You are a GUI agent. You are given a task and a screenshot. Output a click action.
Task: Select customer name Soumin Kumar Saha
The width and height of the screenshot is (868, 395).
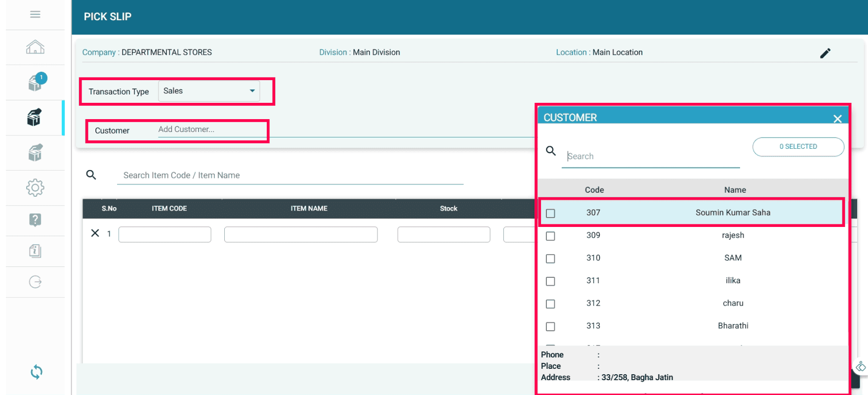pyautogui.click(x=733, y=213)
